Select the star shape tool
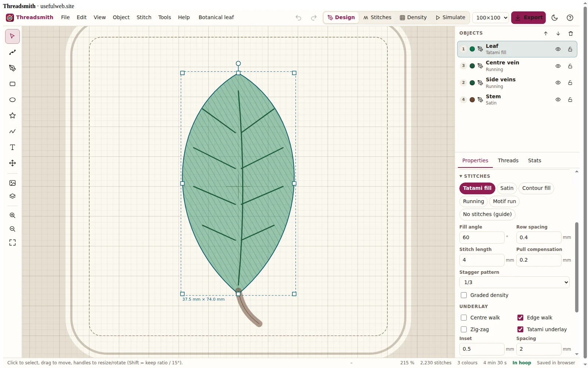This screenshot has width=588, height=368. 12,116
